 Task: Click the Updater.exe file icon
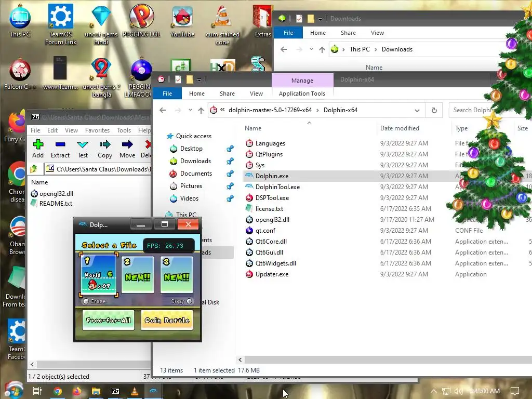249,274
